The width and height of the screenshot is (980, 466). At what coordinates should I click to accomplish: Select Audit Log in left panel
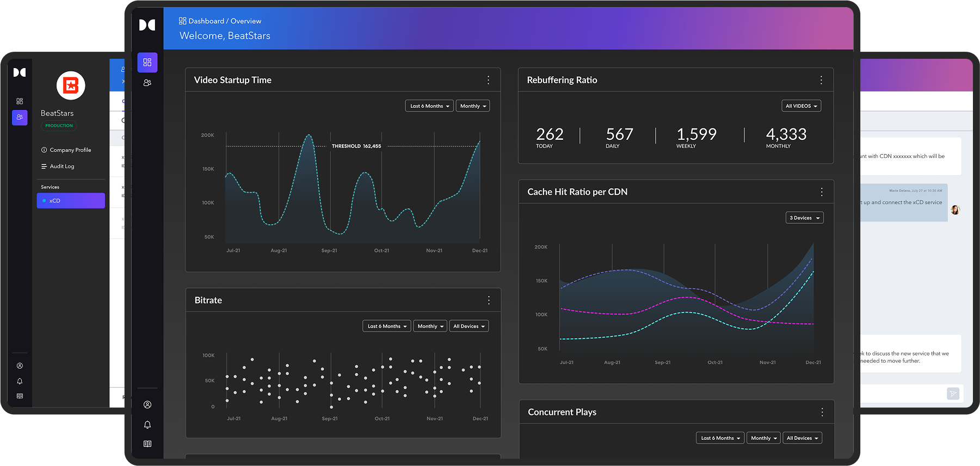click(x=61, y=166)
